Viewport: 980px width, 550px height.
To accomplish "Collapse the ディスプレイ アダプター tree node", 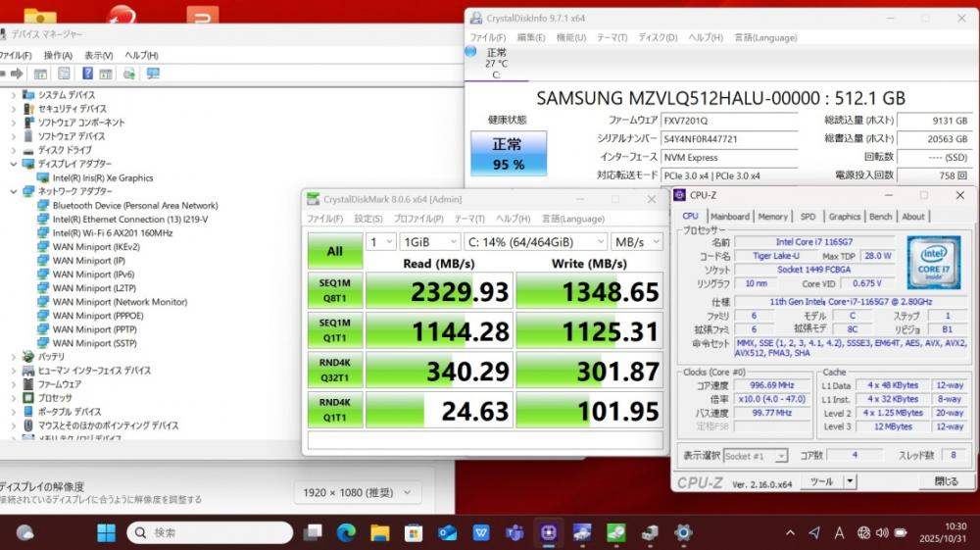I will (x=13, y=164).
